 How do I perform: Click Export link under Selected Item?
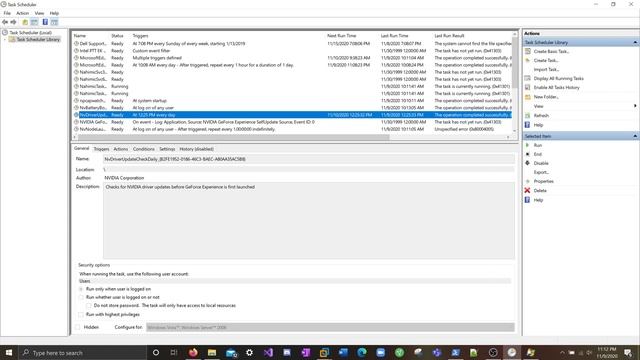click(x=541, y=172)
